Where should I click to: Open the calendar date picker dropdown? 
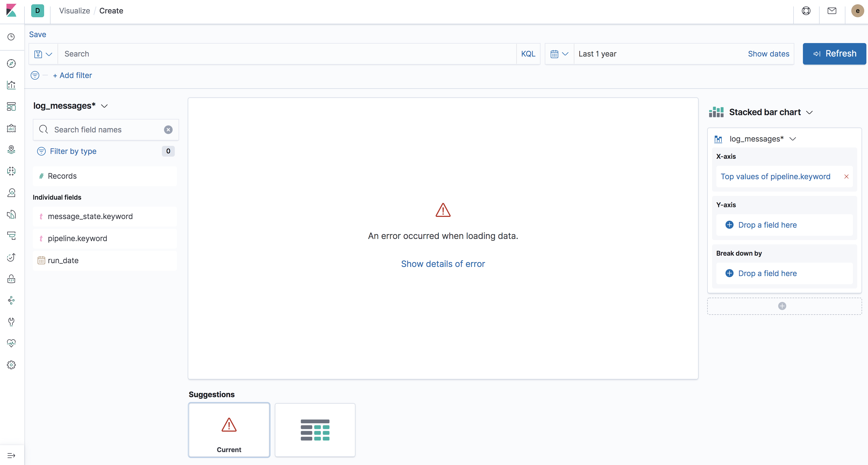pos(559,54)
